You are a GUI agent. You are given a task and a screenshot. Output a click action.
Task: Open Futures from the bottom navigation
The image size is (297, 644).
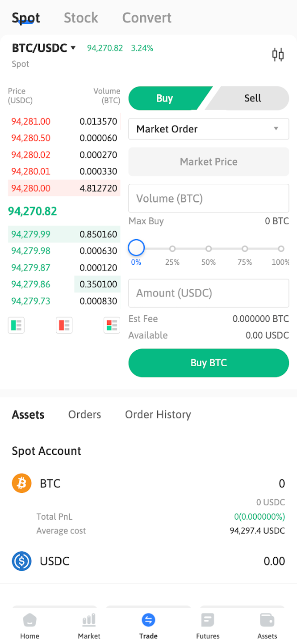208,625
